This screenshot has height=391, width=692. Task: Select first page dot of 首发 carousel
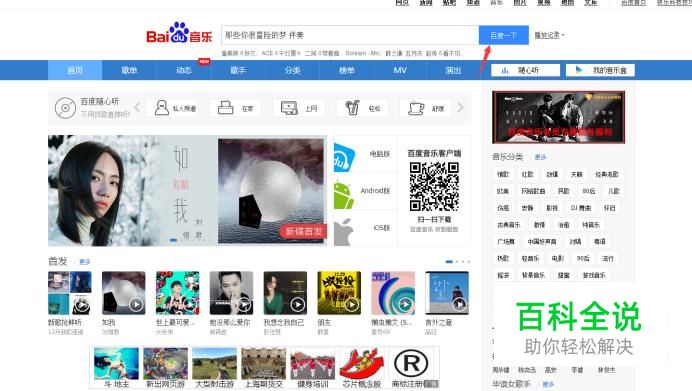click(x=449, y=262)
